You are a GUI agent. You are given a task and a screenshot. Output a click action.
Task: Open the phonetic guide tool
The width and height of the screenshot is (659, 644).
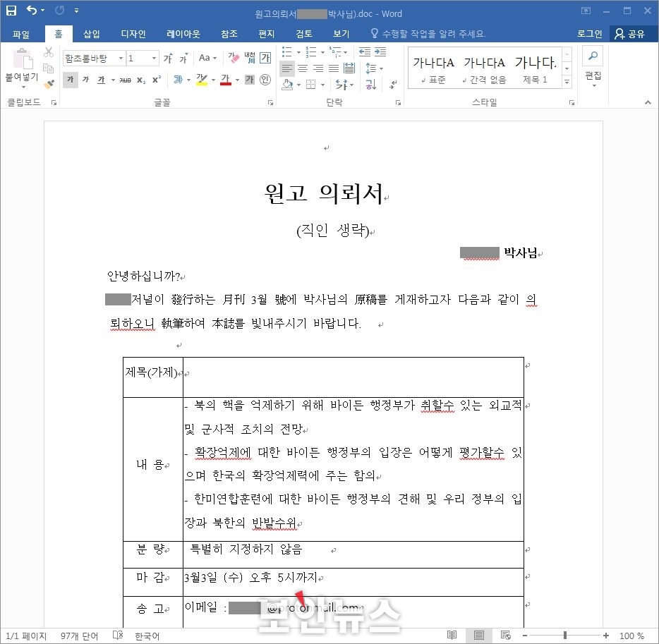[250, 58]
